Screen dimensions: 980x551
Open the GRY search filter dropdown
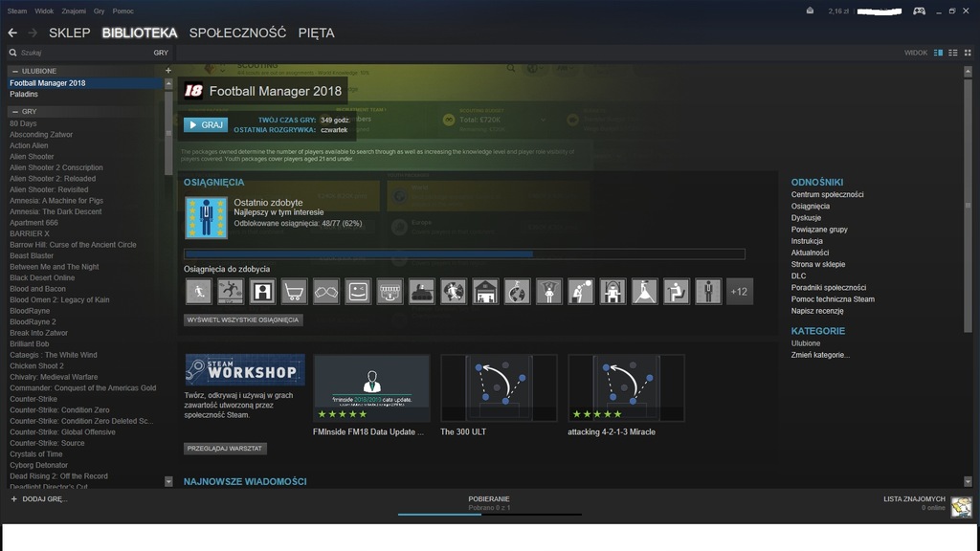click(x=161, y=54)
